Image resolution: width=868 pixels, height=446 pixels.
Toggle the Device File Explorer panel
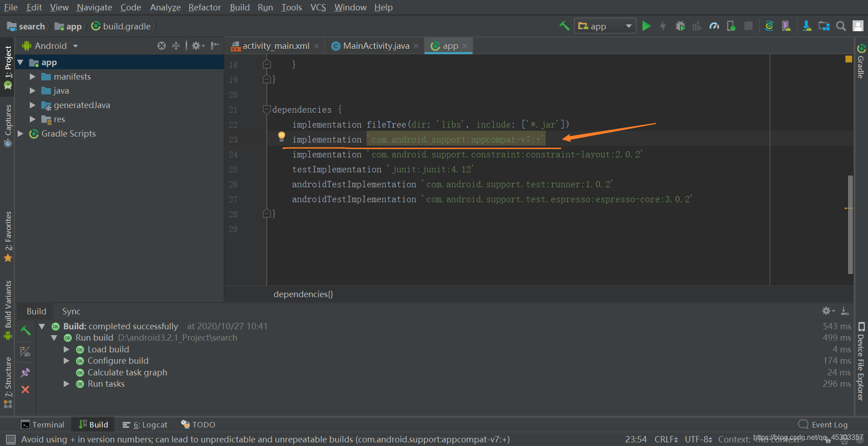[860, 366]
